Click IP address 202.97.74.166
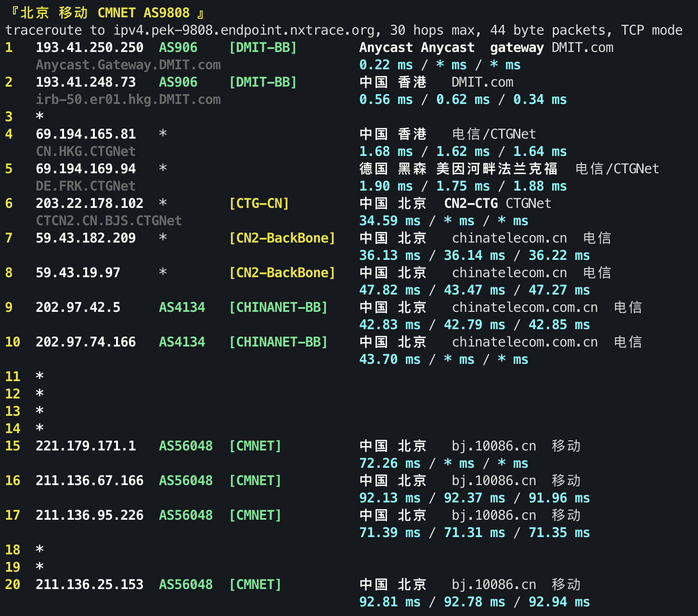 point(86,342)
